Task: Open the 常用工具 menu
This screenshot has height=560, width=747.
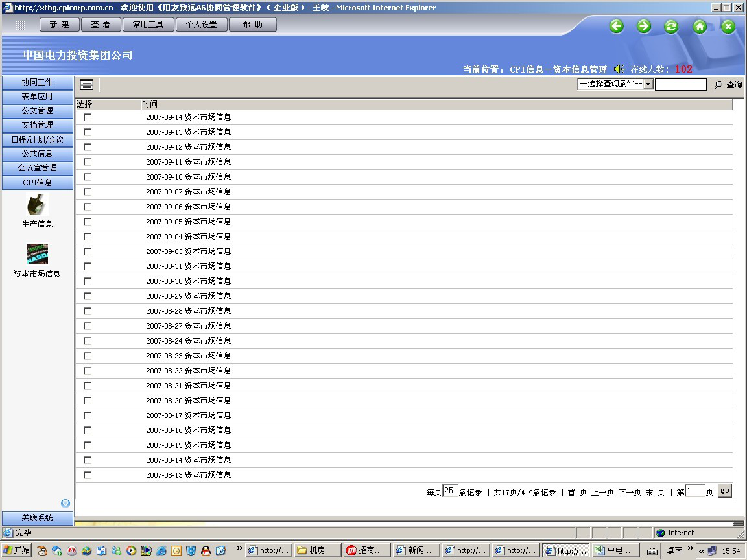Action: pyautogui.click(x=148, y=25)
